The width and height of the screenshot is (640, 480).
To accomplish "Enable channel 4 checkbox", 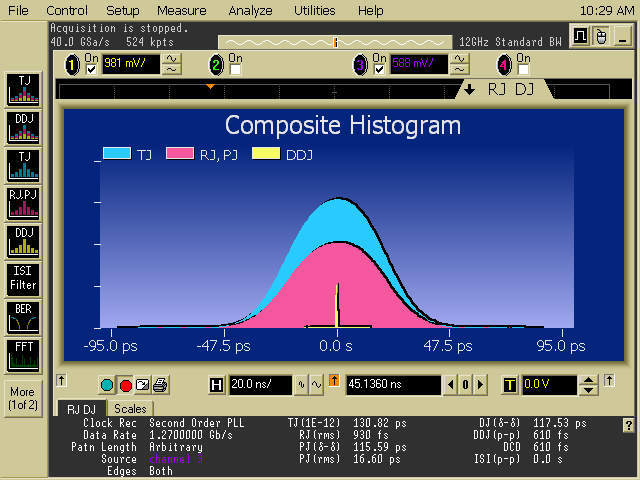I will pos(523,69).
